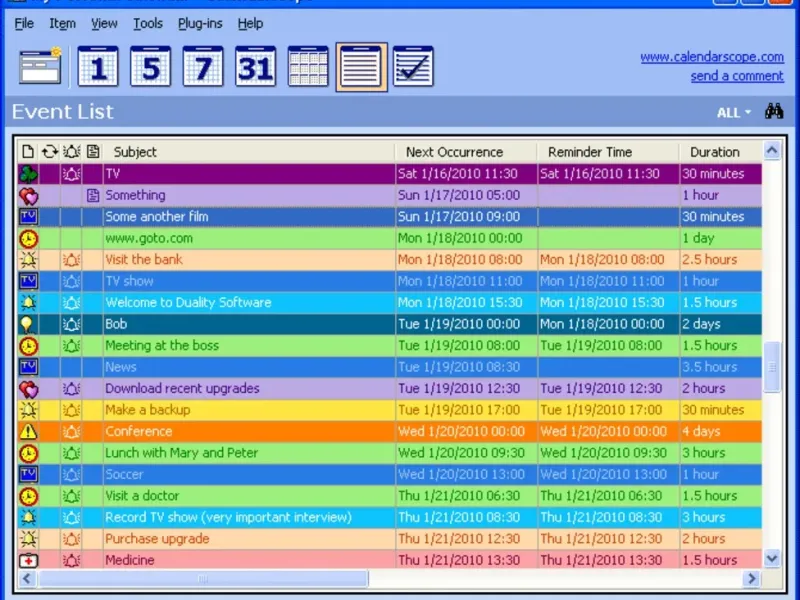Switch to the 5-day work week view
This screenshot has height=600, width=800.
[151, 66]
